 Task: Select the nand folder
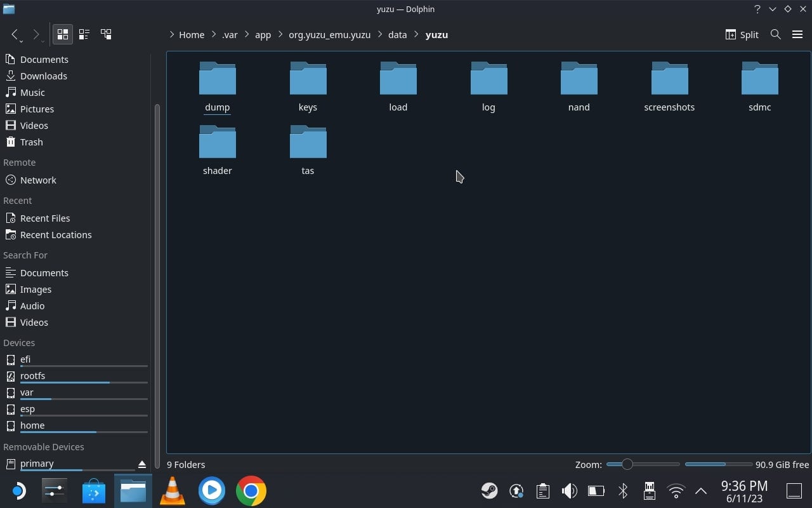coord(579,87)
